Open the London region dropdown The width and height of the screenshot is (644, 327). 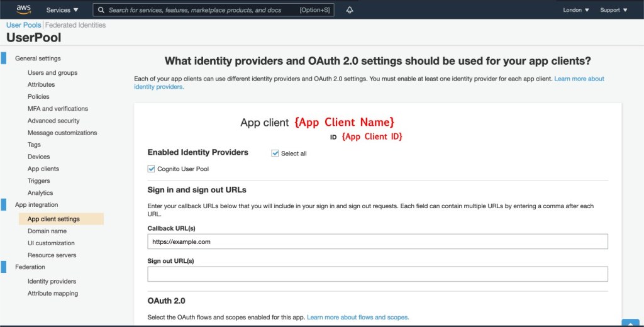click(576, 10)
